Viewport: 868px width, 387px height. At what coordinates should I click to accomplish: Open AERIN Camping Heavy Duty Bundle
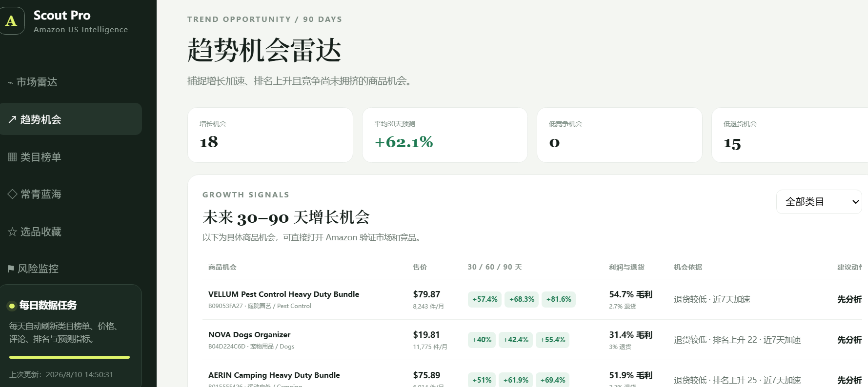pyautogui.click(x=274, y=375)
